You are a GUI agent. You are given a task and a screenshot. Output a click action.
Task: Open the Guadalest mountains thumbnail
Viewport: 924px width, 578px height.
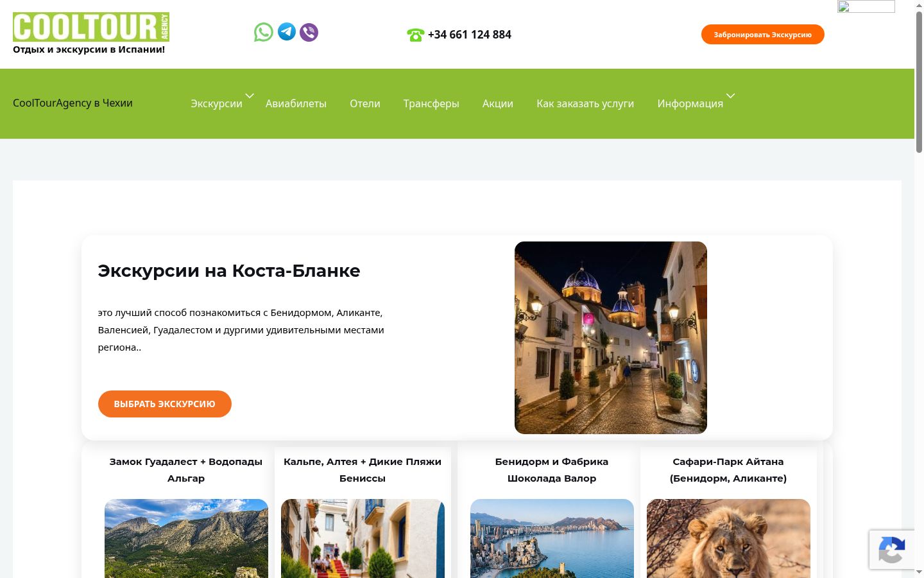pyautogui.click(x=186, y=538)
